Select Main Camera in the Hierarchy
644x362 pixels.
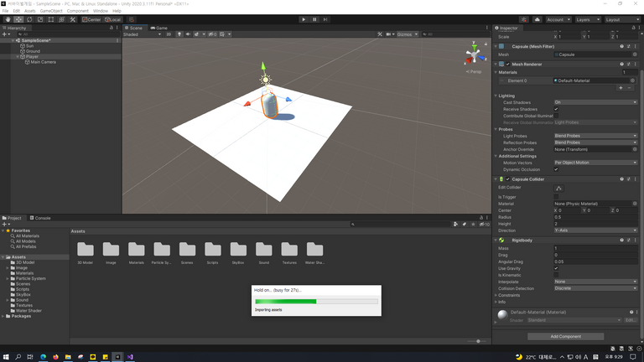point(43,62)
